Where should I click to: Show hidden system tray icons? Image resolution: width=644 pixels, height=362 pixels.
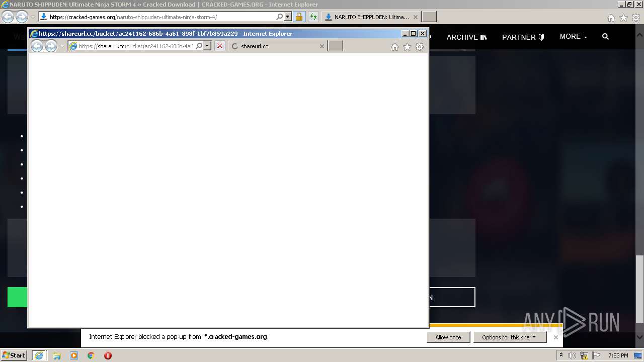tap(561, 355)
